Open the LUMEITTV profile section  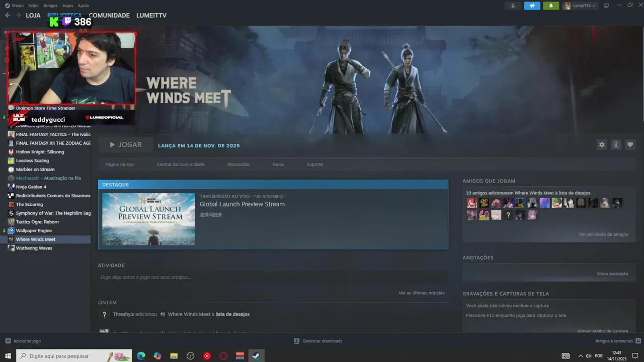[x=151, y=16]
